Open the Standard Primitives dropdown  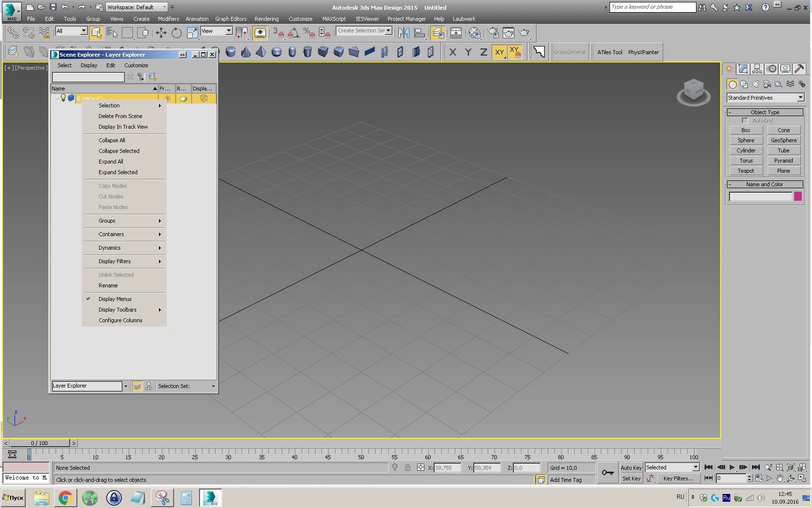click(x=800, y=98)
